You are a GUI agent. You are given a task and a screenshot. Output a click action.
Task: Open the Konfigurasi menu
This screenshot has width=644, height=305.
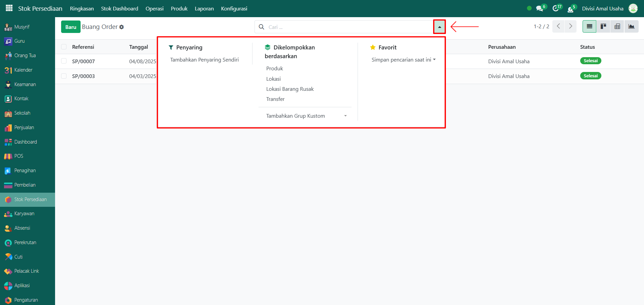click(234, 8)
